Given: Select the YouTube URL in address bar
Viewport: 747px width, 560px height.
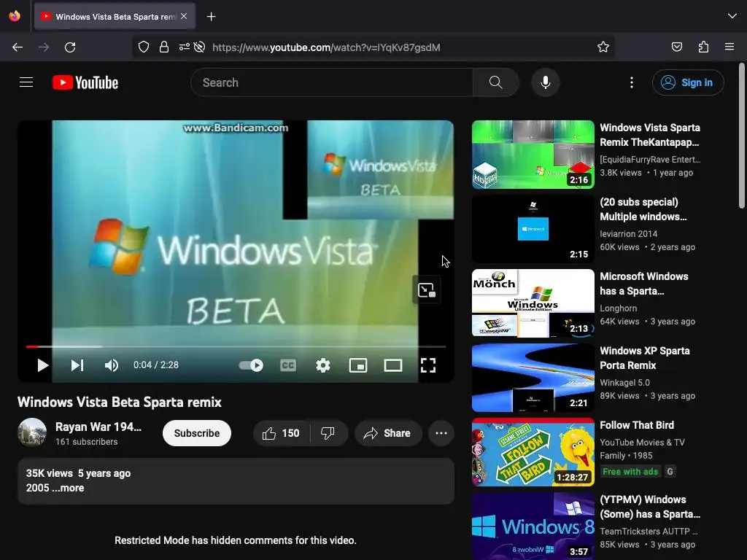Looking at the screenshot, I should (x=326, y=47).
